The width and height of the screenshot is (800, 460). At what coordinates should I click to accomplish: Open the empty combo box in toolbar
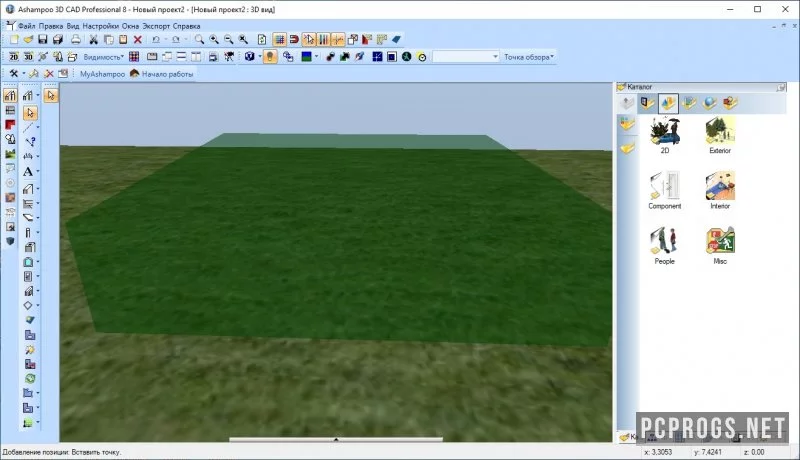tap(465, 57)
